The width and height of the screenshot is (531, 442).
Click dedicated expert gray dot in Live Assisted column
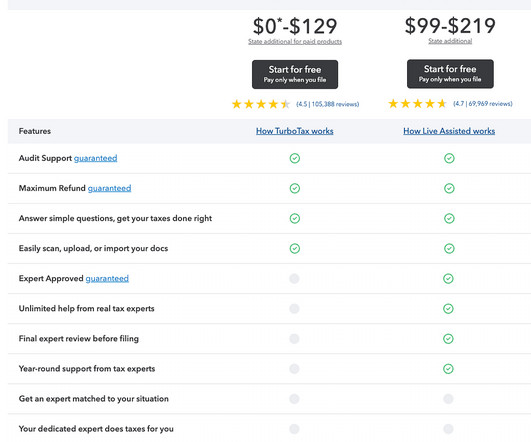[448, 429]
